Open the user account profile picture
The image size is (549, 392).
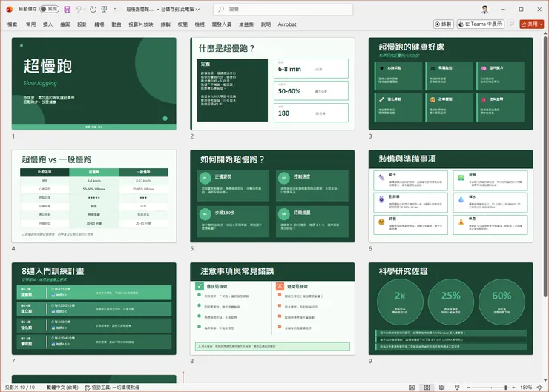[484, 10]
